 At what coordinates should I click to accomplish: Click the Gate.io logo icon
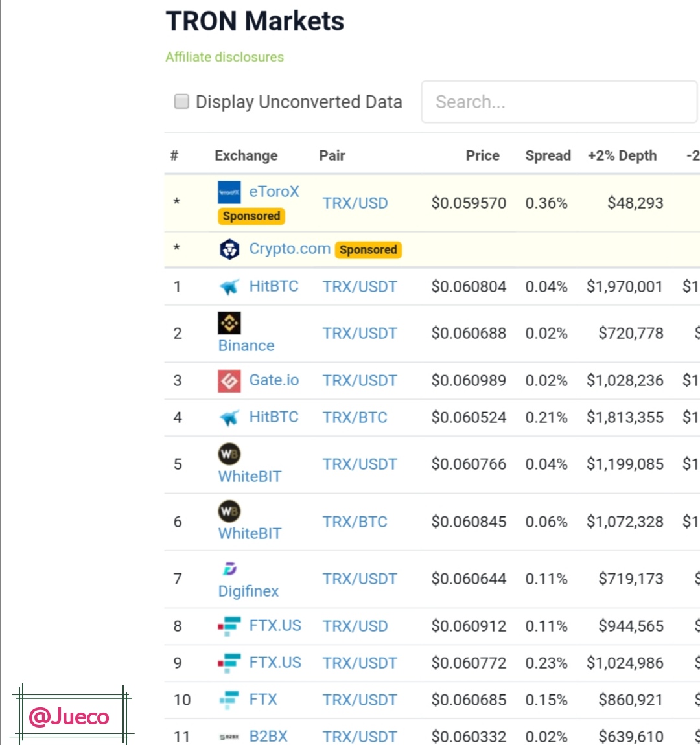tap(229, 381)
